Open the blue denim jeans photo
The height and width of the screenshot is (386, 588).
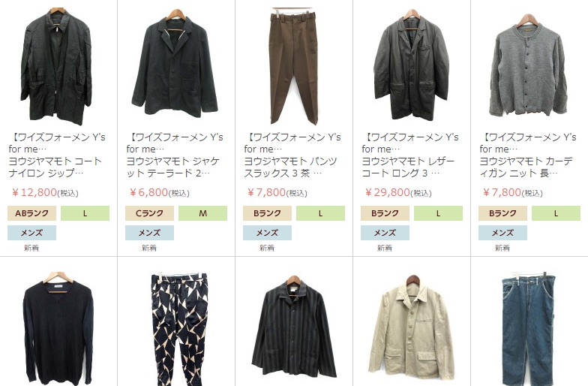click(529, 330)
